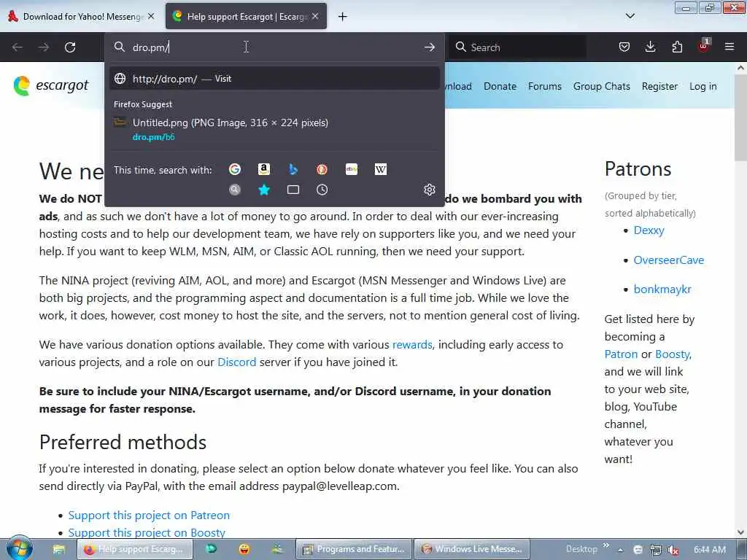Click the Boosty link in sidebar
Image resolution: width=747 pixels, height=560 pixels.
click(672, 354)
